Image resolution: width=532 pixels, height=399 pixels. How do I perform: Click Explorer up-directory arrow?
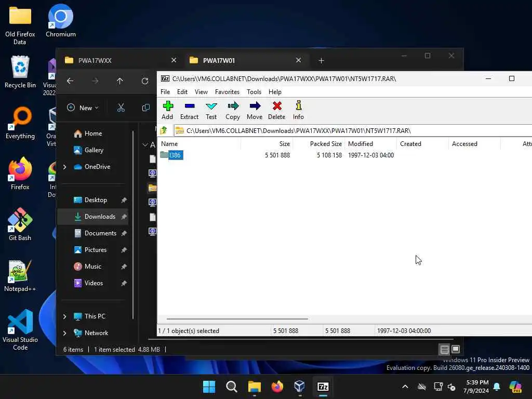click(x=120, y=81)
